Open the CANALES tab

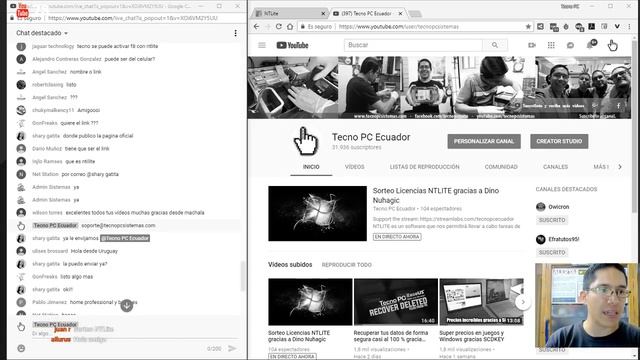[555, 167]
